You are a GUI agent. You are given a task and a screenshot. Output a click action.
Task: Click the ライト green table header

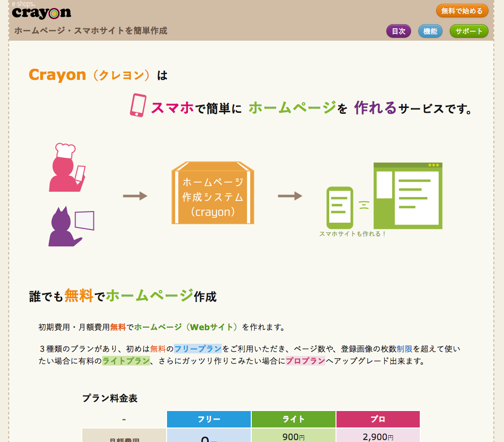(x=293, y=419)
